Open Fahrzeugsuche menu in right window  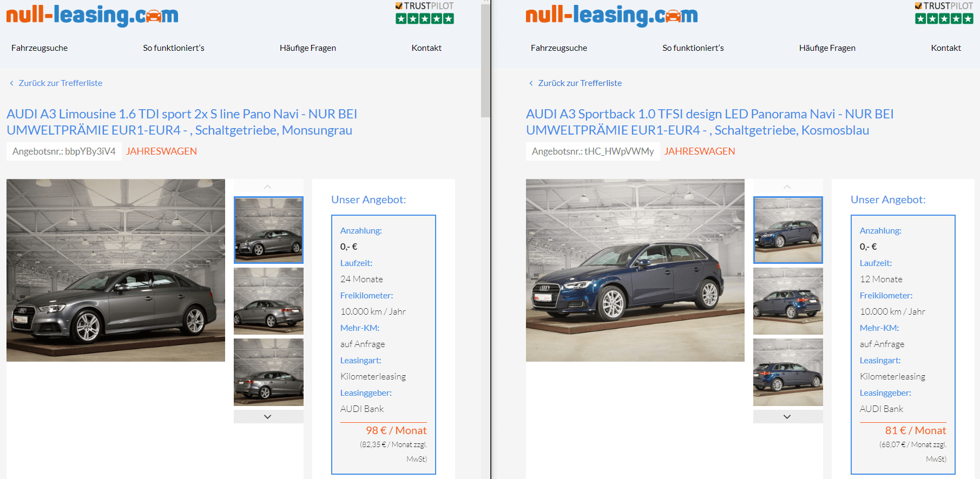(x=559, y=48)
